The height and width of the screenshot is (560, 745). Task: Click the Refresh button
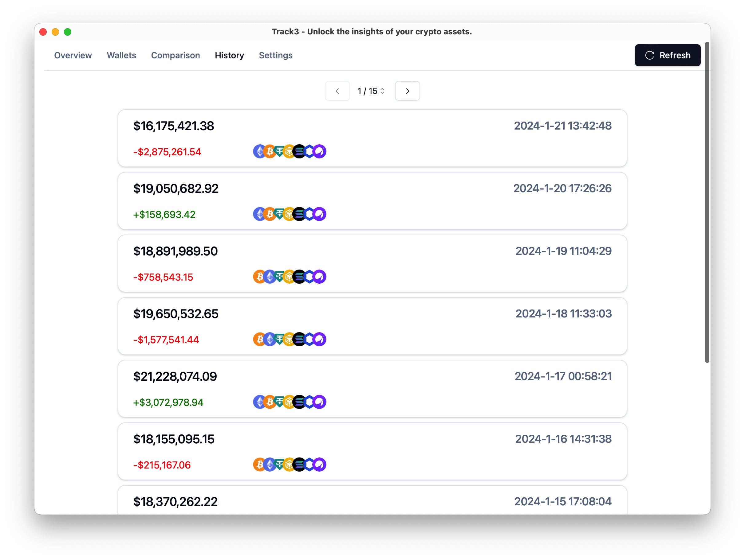tap(667, 55)
